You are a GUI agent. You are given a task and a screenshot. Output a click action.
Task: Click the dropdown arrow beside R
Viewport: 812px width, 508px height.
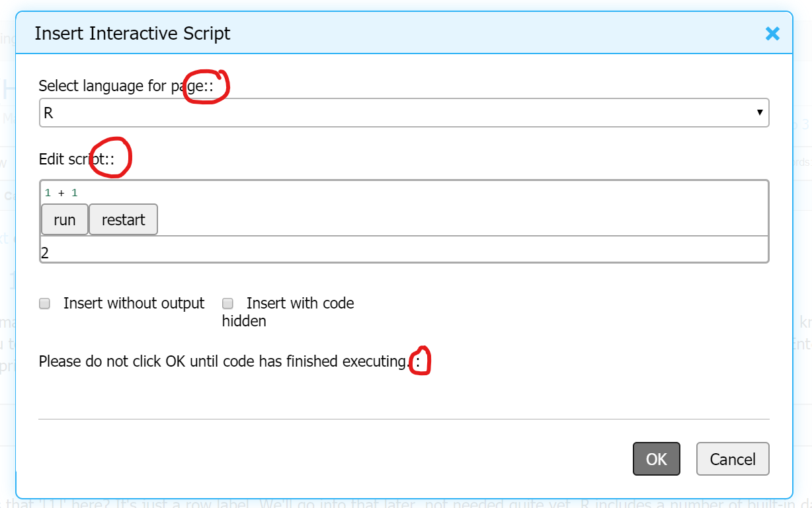(760, 112)
